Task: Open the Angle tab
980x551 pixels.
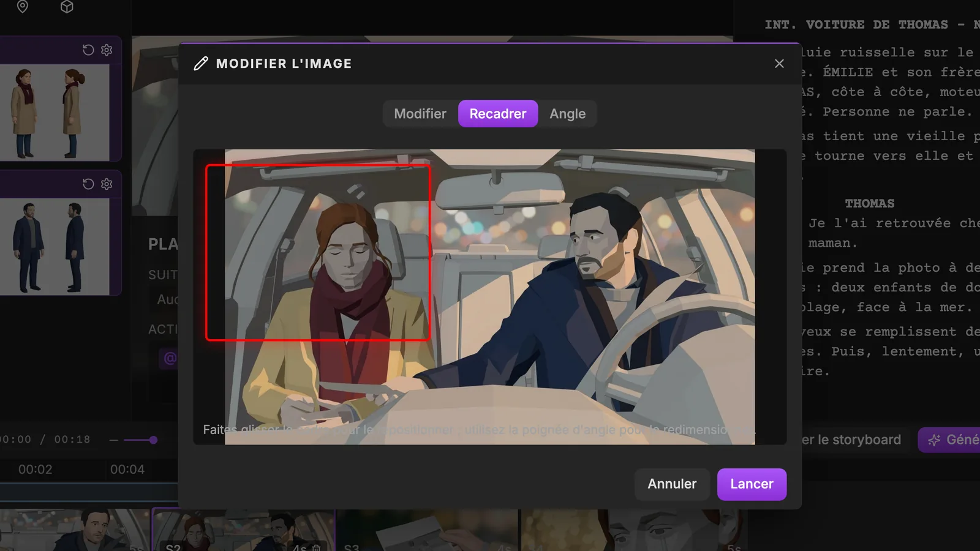Action: [567, 114]
